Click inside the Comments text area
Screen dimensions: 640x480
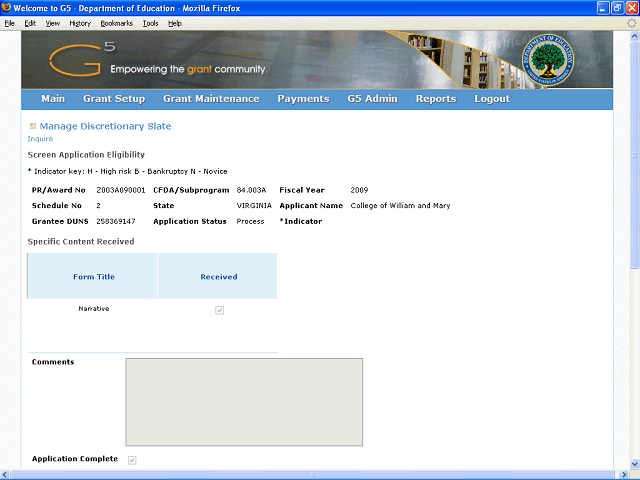click(x=244, y=402)
